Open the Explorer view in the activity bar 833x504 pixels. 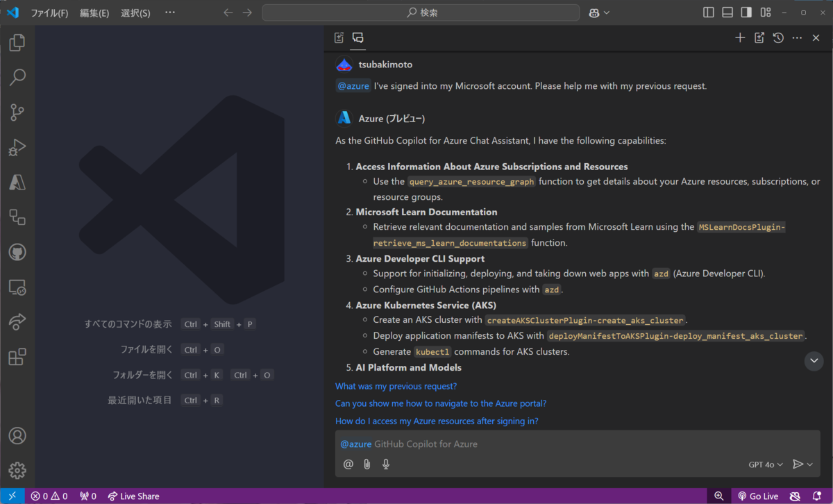tap(17, 42)
